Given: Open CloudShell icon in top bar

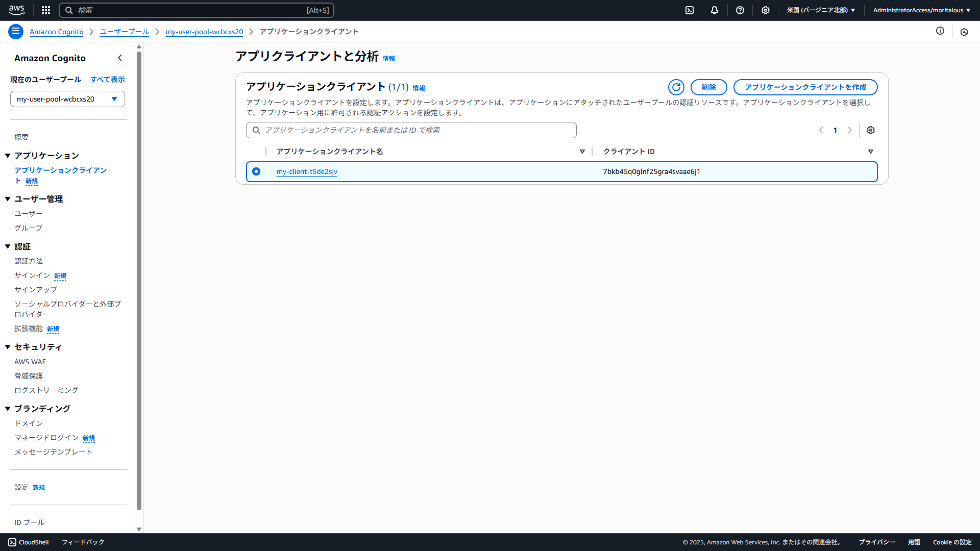Looking at the screenshot, I should click(x=690, y=10).
